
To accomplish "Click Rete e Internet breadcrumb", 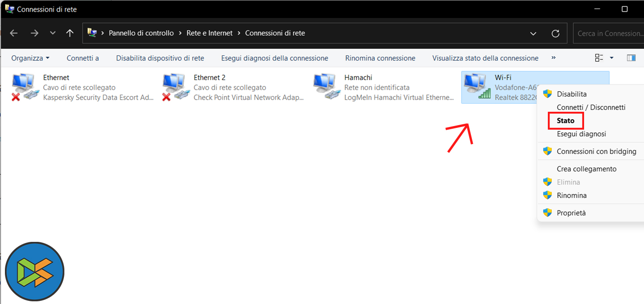I will tap(210, 33).
